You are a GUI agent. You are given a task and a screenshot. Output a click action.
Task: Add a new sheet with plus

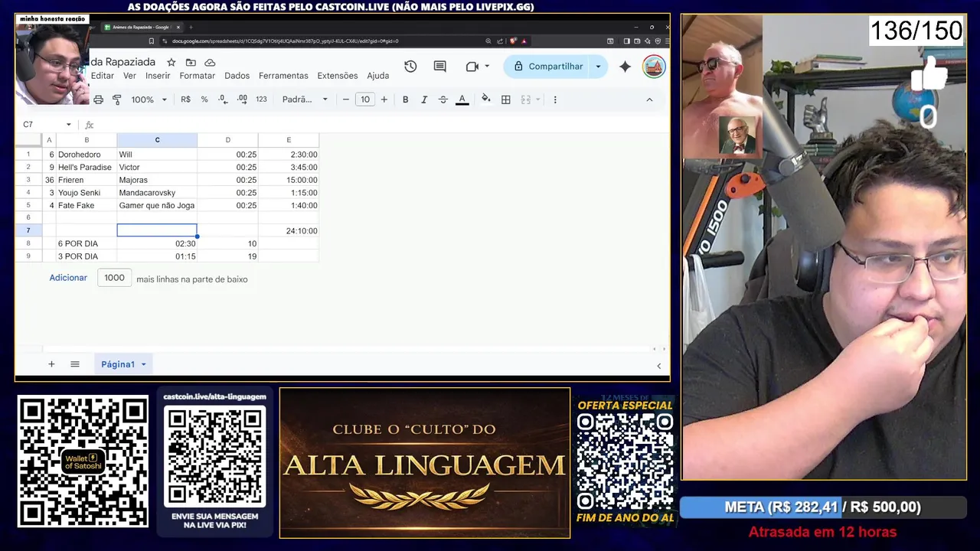point(51,364)
